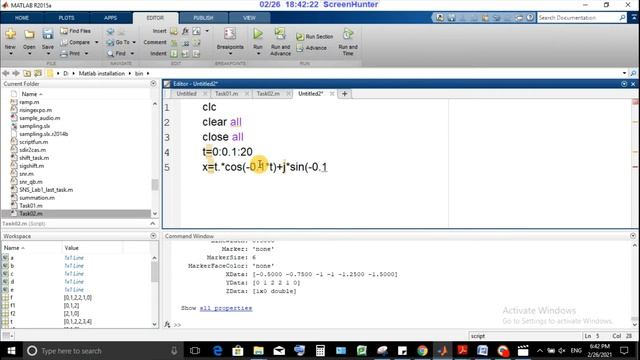Open Task View on taskbar
Viewport: 640px width, 360px height.
tap(195, 351)
